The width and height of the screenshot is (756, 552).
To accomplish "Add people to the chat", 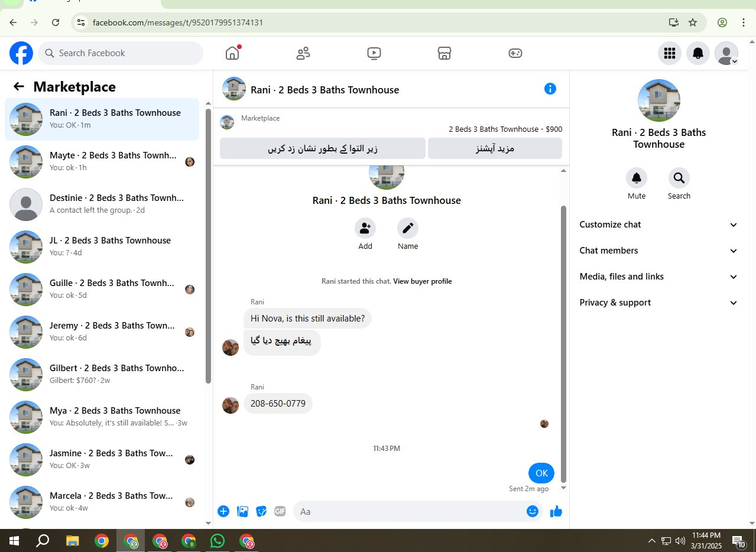I will click(365, 228).
